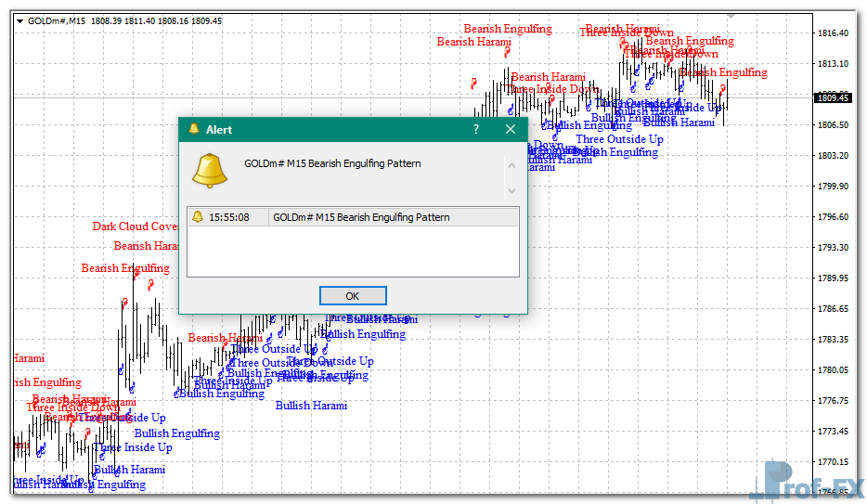Click the bell icon beside 15:55:08 entry
867x504 pixels.
197,217
